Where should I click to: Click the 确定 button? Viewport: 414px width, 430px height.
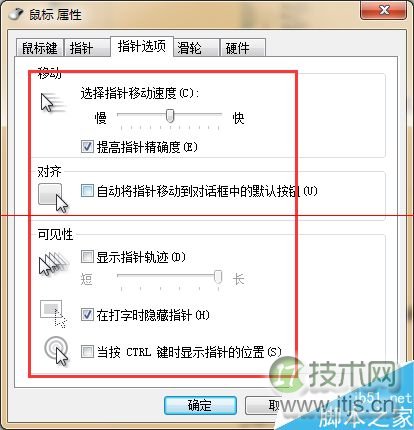pos(200,405)
